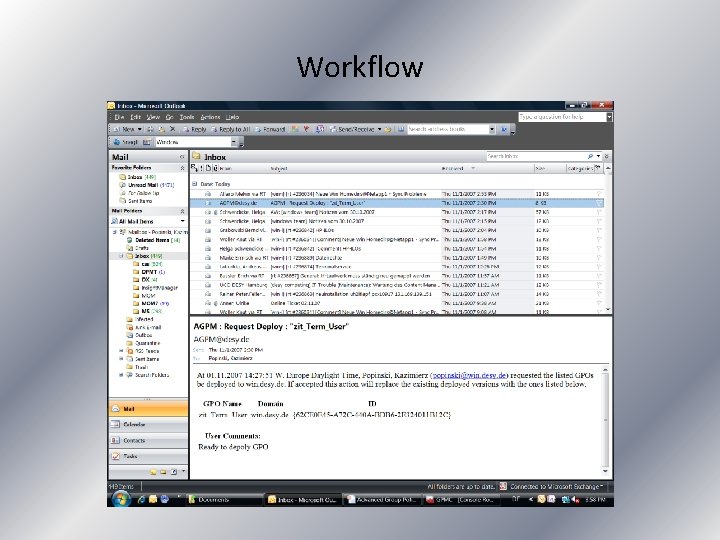Open the All Mail Items dropdown
This screenshot has height=540, width=720.
coord(182,221)
